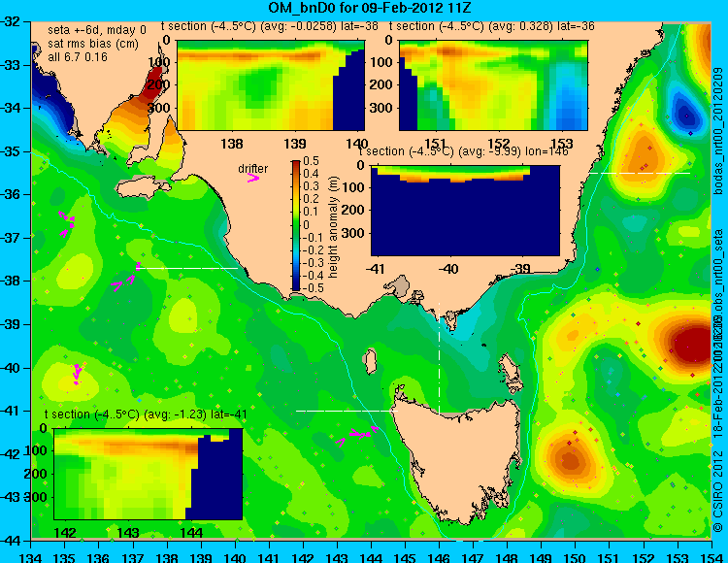728x563 pixels.
Task: Click the drifter marker near 135.5E, 40S
Action: tap(77, 374)
